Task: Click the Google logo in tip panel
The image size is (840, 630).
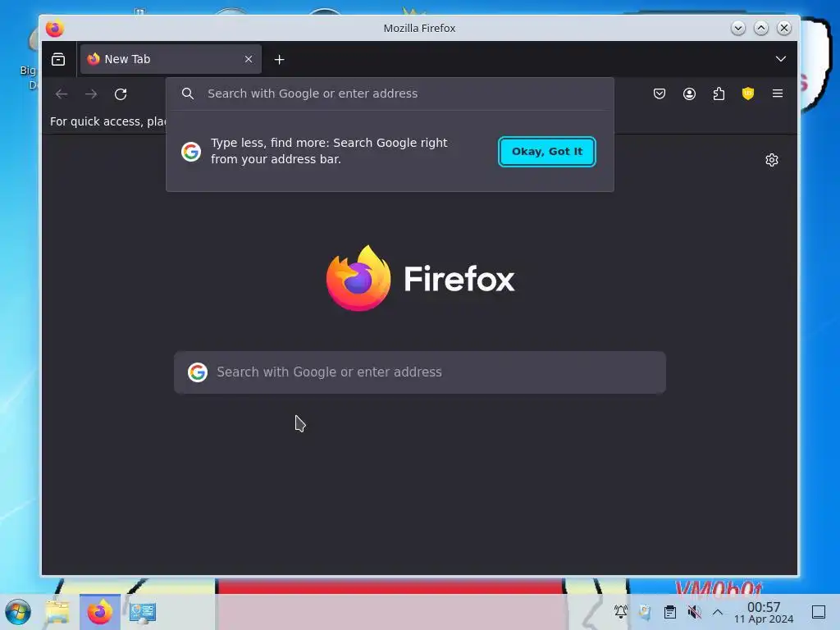Action: click(190, 152)
